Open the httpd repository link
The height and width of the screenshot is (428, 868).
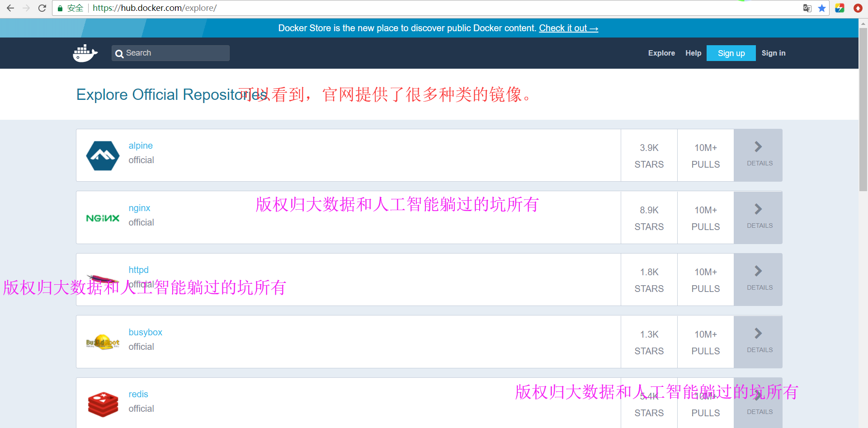(138, 270)
